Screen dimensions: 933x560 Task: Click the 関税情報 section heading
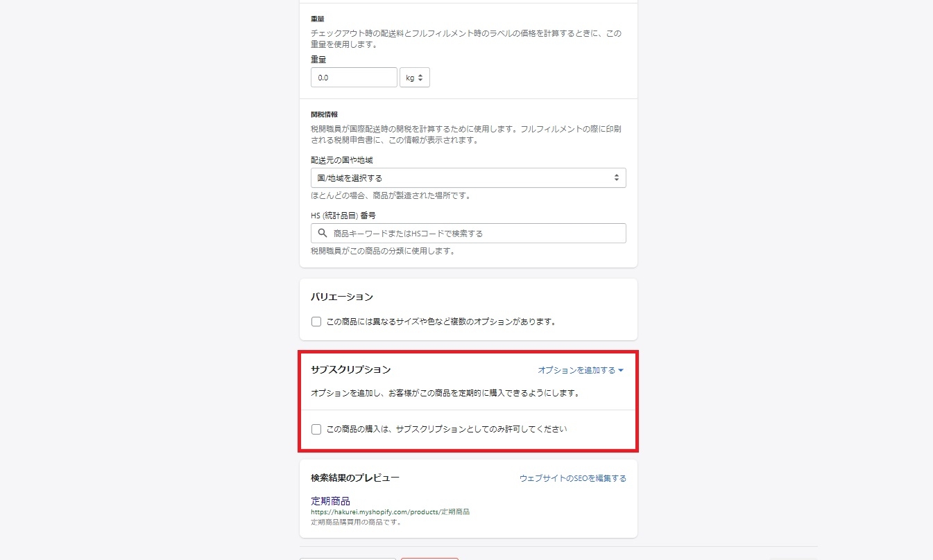[324, 114]
